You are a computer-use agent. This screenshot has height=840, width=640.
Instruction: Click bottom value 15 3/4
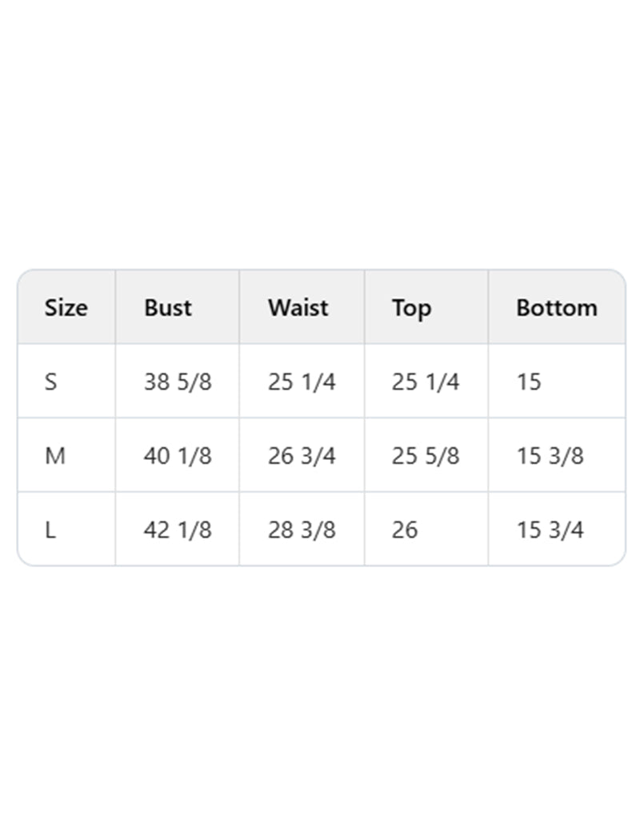(x=550, y=530)
